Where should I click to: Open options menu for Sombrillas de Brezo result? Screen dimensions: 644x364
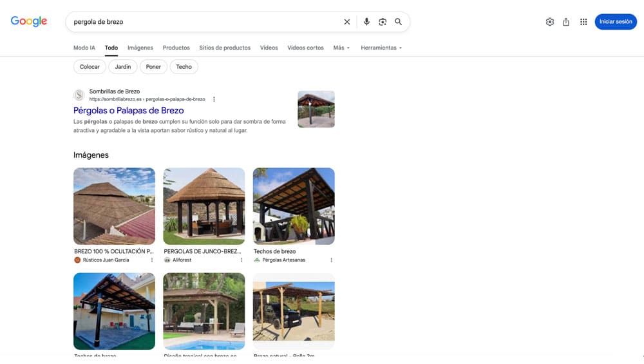[x=214, y=99]
